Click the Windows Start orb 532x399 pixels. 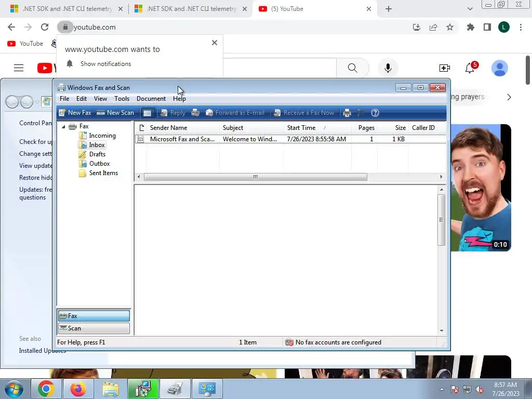pyautogui.click(x=14, y=389)
